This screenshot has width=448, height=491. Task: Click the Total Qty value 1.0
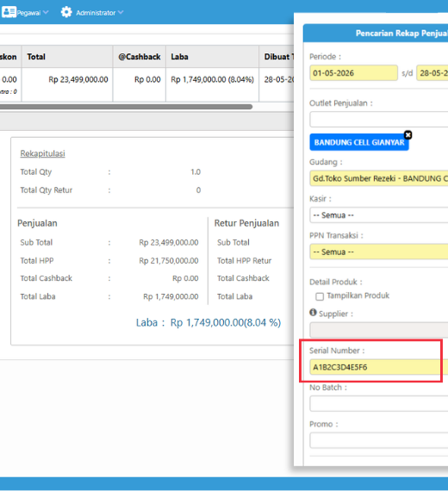pyautogui.click(x=196, y=172)
